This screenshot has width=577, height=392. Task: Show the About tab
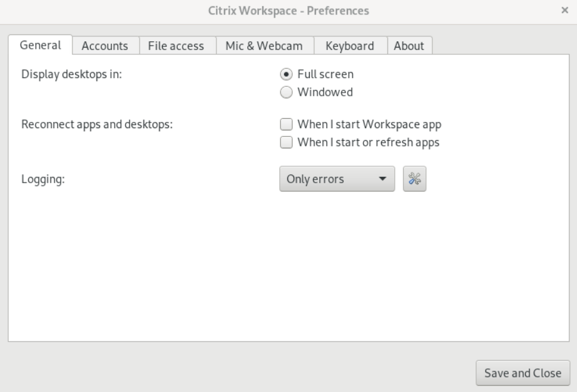click(x=409, y=46)
